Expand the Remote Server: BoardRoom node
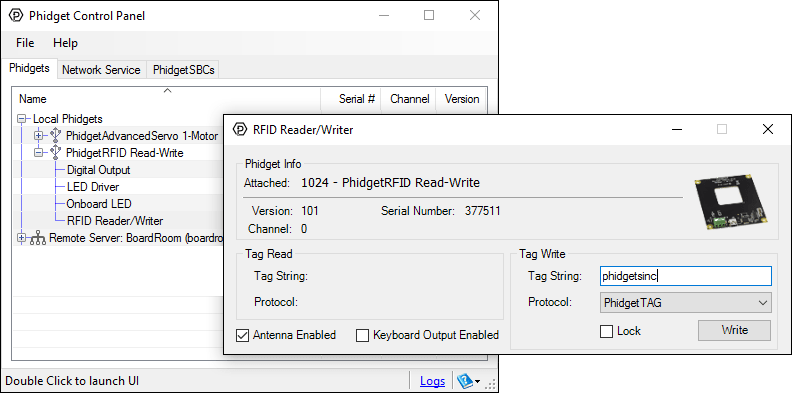Viewport: 792px width, 393px height. tap(22, 238)
